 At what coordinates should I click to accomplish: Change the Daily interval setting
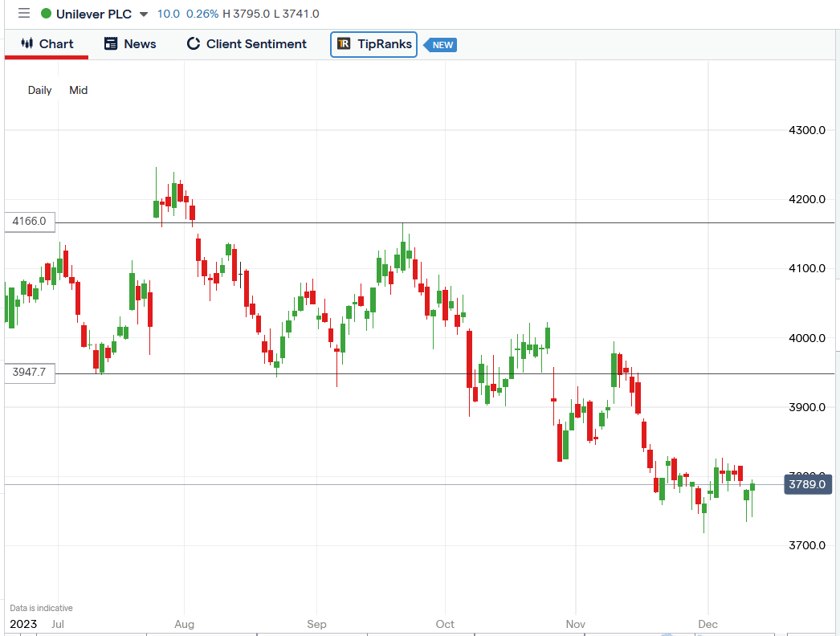pos(39,90)
